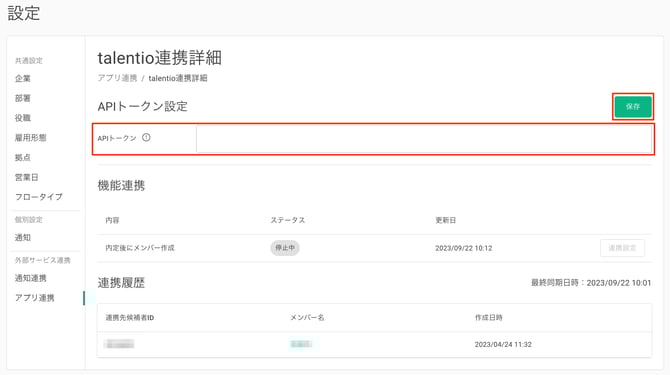
Task: Click the 連携履歴 section heading
Action: pyautogui.click(x=121, y=283)
